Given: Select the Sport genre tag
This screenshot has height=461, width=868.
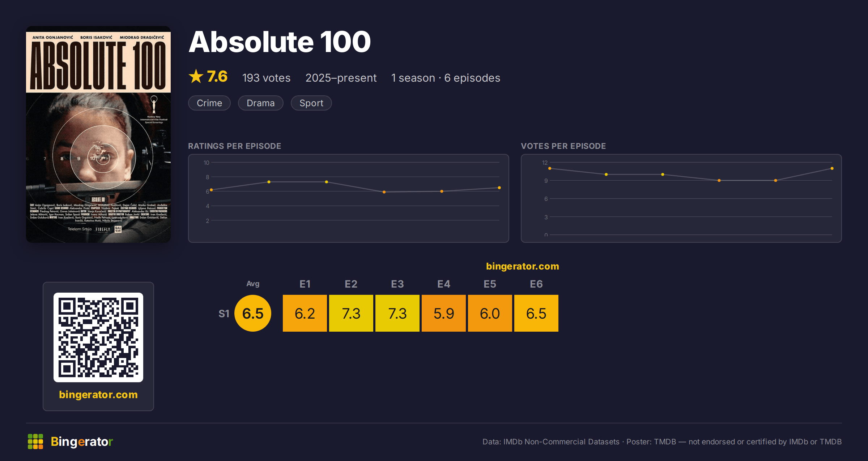Looking at the screenshot, I should click(x=311, y=103).
